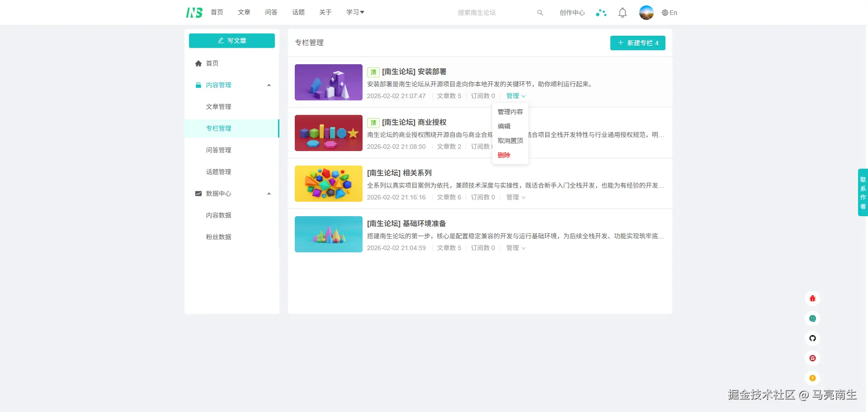Image resolution: width=868 pixels, height=412 pixels.
Task: Open the GitHub link icon
Action: 812,338
